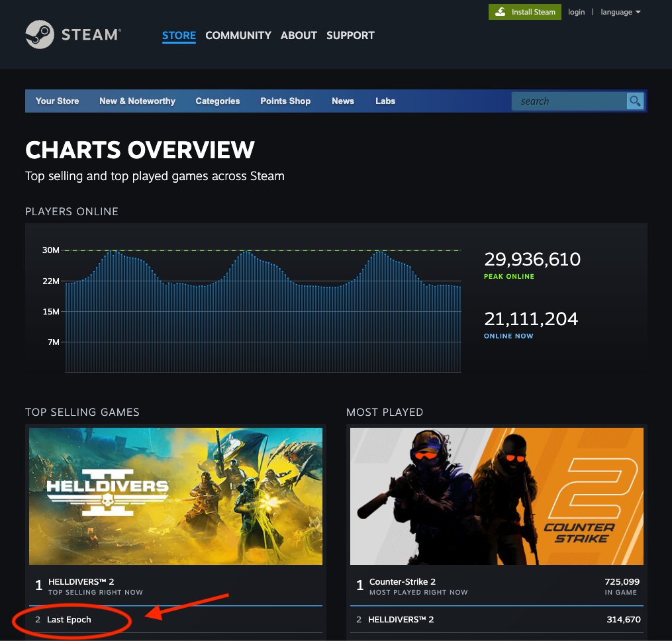
Task: Open the COMMUNITY section
Action: tap(238, 36)
